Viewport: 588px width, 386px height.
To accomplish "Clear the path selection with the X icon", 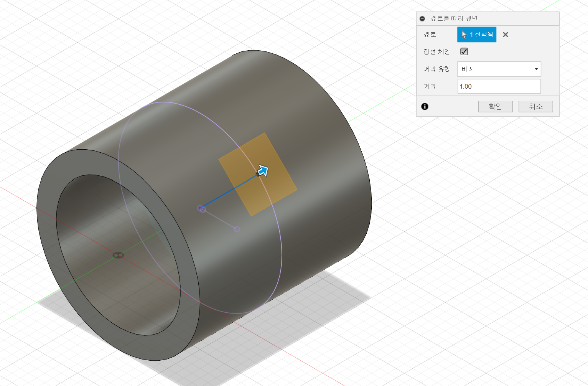I will click(506, 35).
